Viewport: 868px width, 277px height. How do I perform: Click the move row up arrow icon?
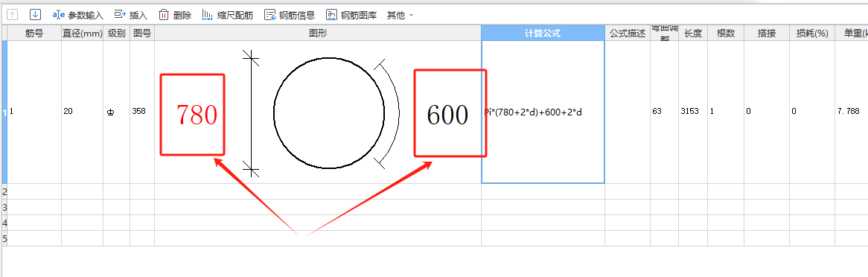13,15
